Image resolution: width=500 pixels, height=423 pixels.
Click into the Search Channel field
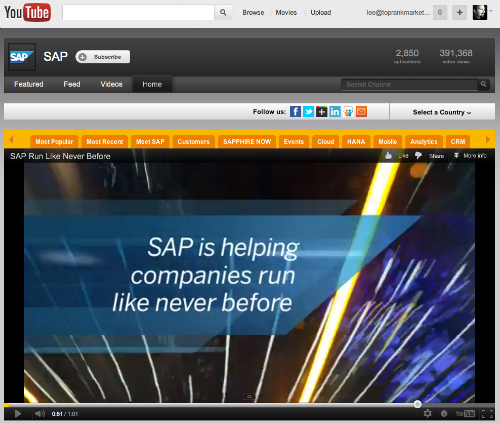point(410,85)
